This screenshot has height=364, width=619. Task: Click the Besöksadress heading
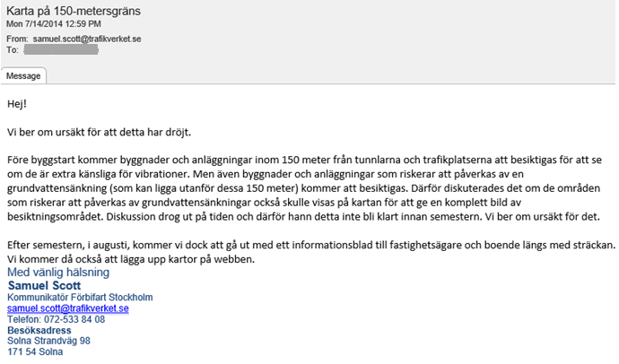[x=39, y=331]
